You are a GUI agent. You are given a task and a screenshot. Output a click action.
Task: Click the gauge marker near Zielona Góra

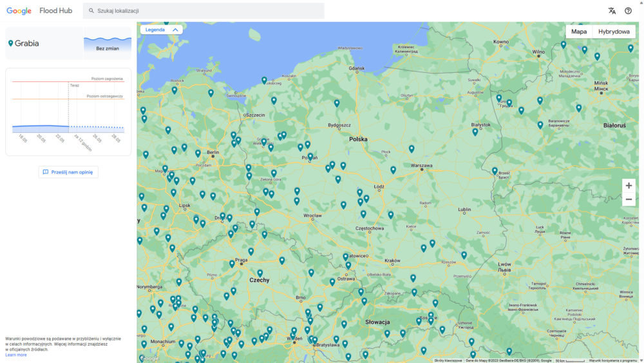click(274, 173)
